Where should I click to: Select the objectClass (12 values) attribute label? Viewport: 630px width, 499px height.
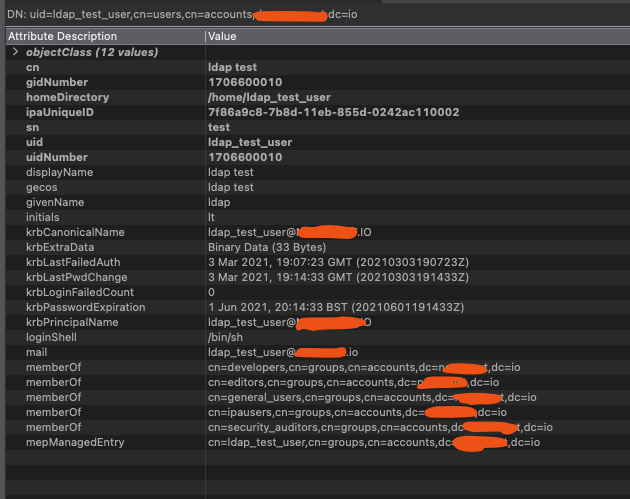(92, 52)
